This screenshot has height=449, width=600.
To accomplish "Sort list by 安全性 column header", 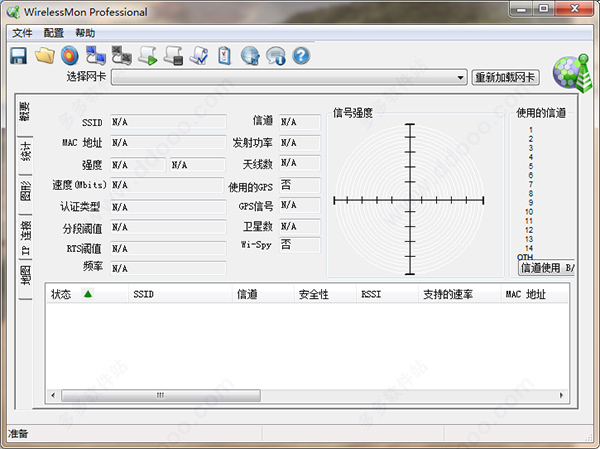I will coord(325,294).
